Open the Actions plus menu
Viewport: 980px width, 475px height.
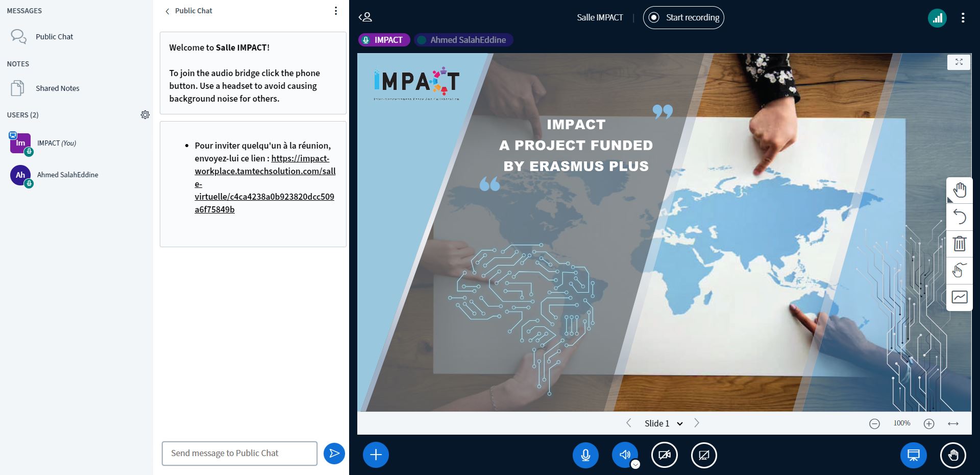click(x=376, y=455)
